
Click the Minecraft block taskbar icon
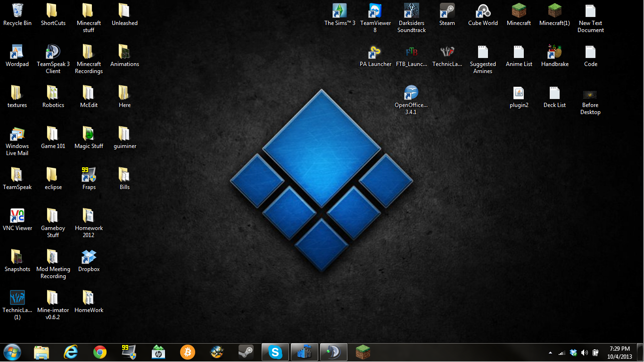pos(363,352)
